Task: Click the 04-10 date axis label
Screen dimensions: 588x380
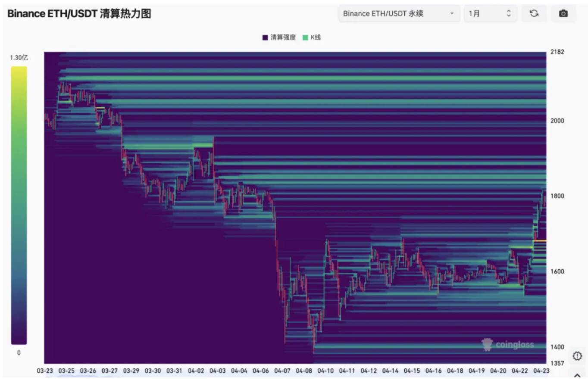Action: 325,371
